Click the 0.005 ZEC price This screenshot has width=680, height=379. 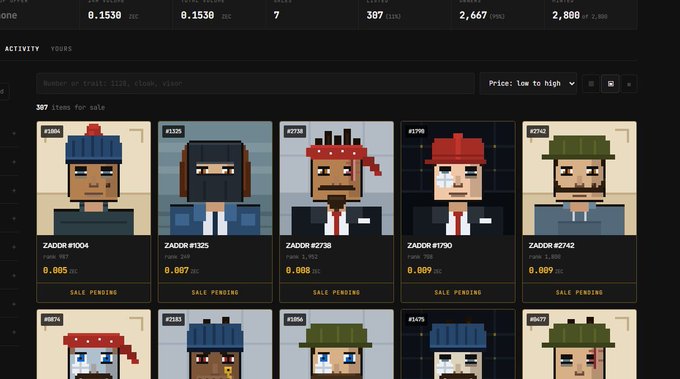click(x=60, y=270)
